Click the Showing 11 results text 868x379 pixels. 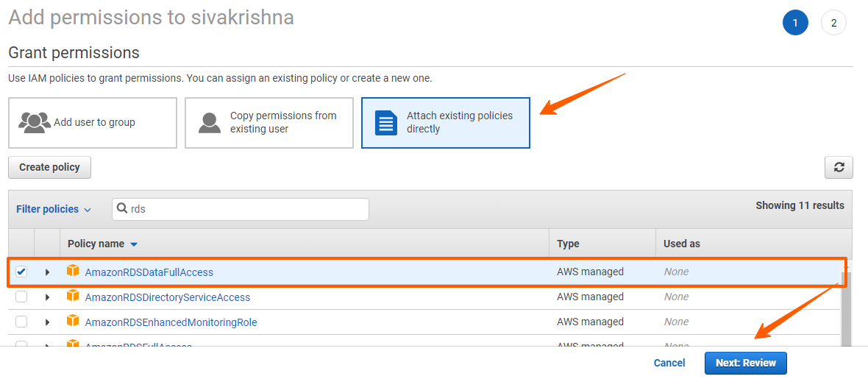pyautogui.click(x=800, y=205)
